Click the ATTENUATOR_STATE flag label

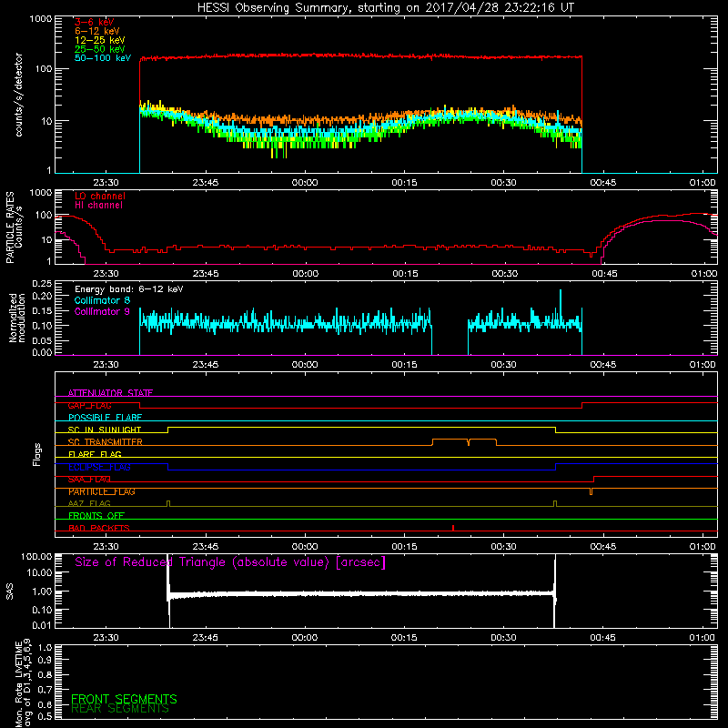click(110, 393)
